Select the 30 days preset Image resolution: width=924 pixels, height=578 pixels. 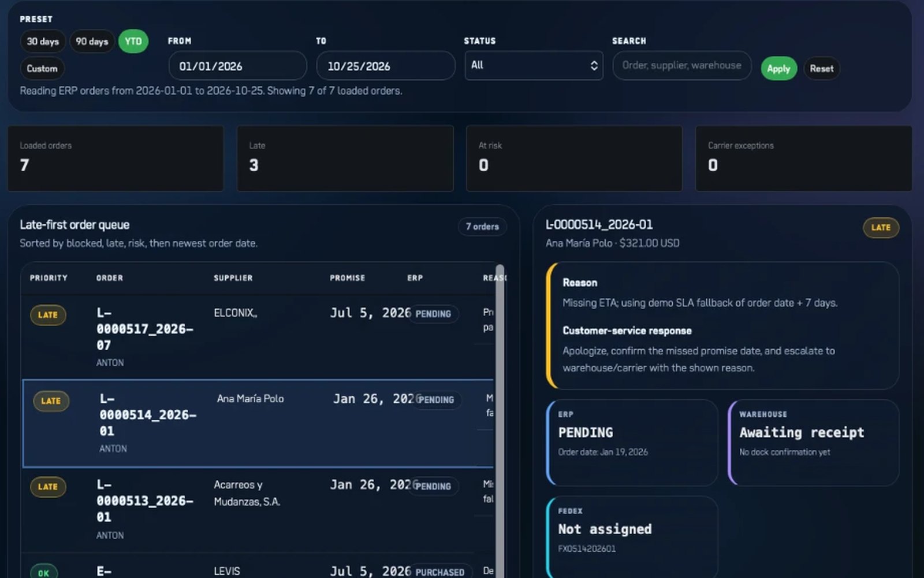click(43, 42)
